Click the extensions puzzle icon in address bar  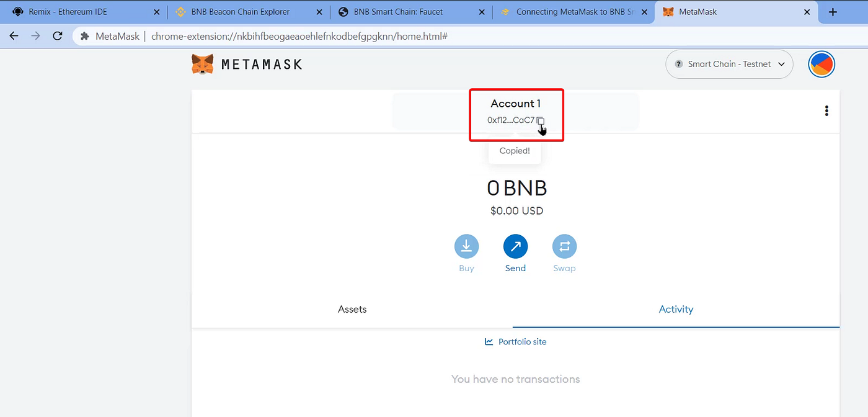pos(84,36)
